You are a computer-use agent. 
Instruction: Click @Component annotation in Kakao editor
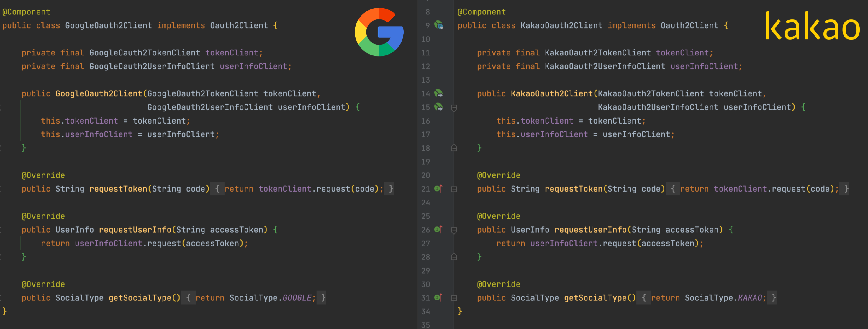click(x=482, y=12)
